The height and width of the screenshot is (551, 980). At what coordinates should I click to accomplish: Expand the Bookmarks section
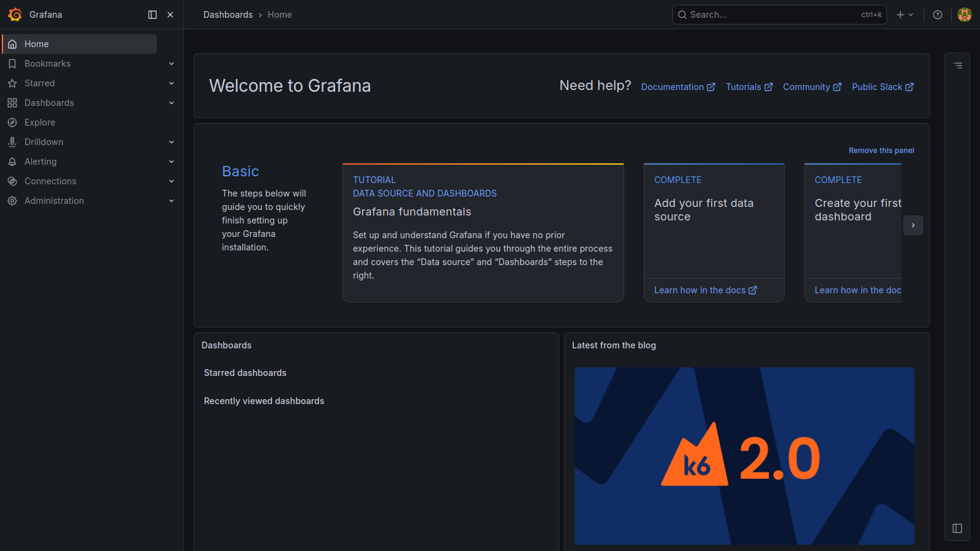(x=171, y=64)
